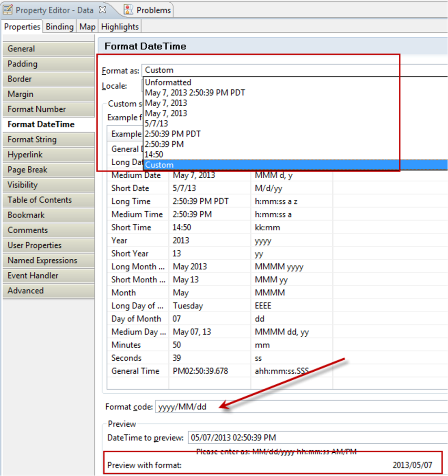Select the Day of Month row

pyautogui.click(x=277, y=319)
